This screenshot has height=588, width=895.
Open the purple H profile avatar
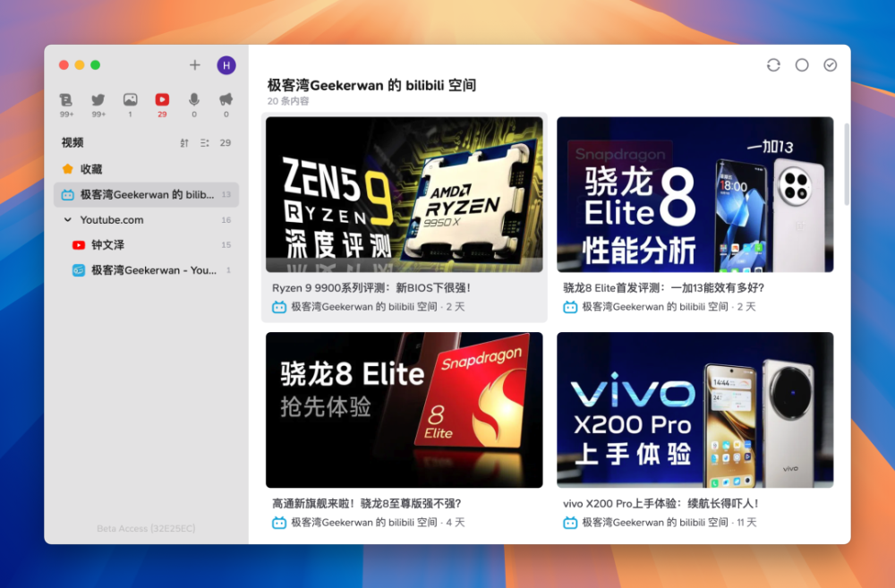pos(226,65)
